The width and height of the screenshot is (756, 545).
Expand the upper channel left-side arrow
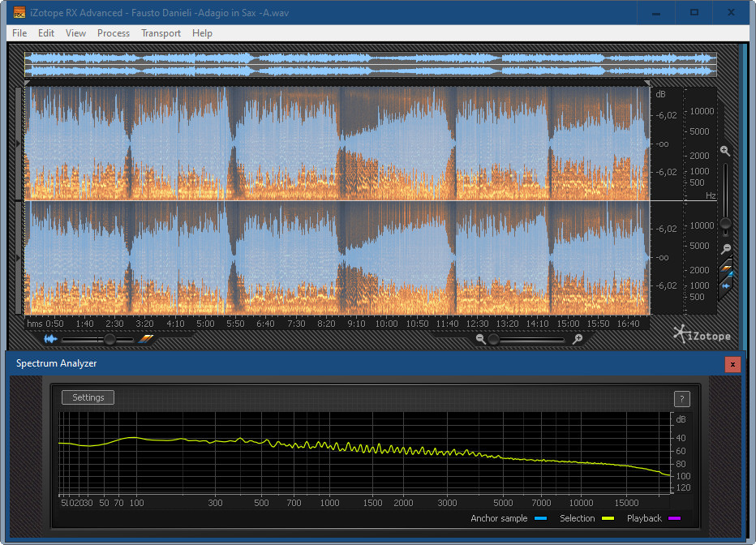[19, 144]
